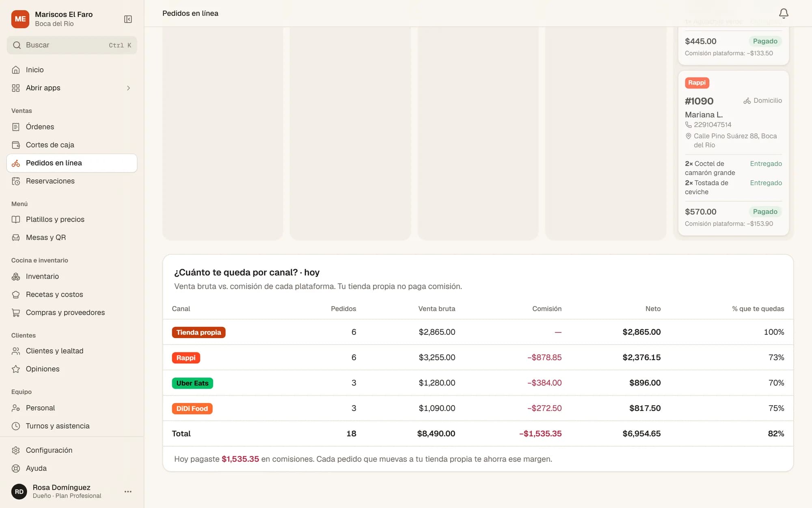
Task: Click Rappi commission value -$878.85
Action: [x=544, y=357]
